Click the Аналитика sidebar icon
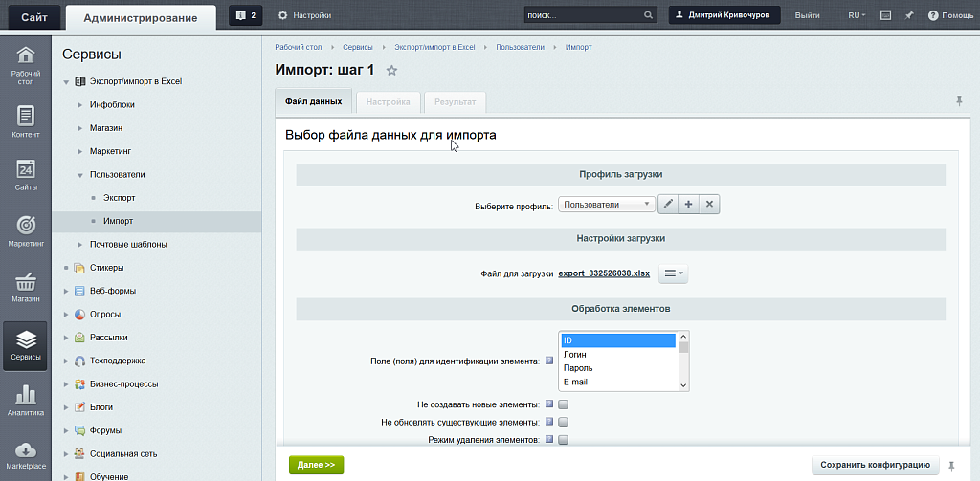Screen dimensions: 980x481 (x=26, y=400)
